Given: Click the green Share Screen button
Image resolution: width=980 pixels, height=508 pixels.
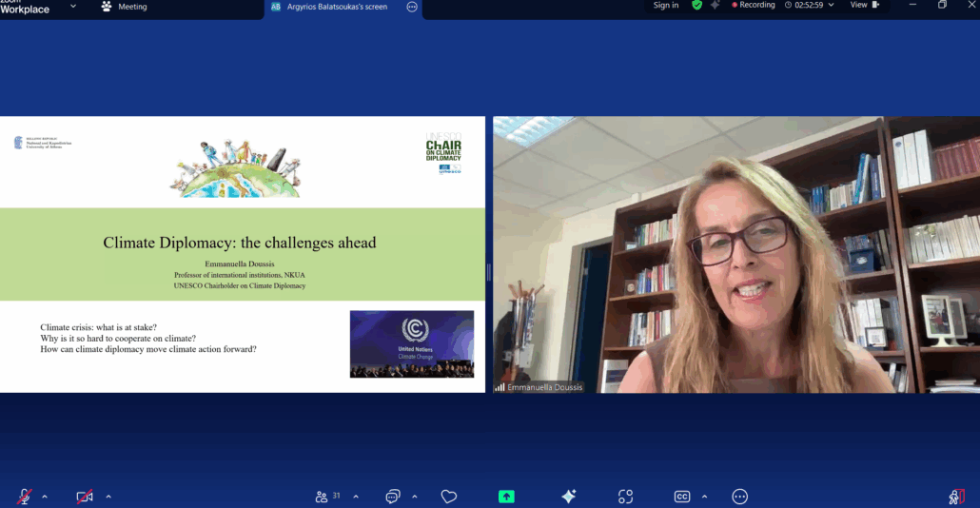Looking at the screenshot, I should click(x=506, y=496).
